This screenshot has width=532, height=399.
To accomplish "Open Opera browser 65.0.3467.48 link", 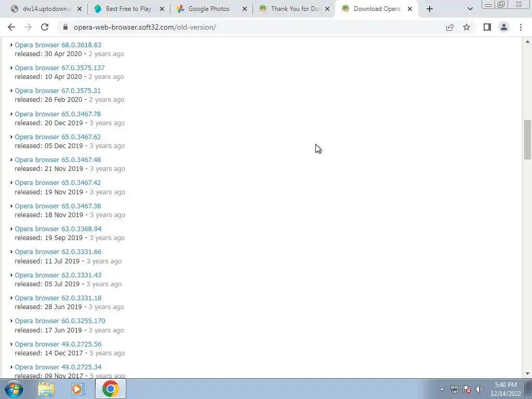I will 58,159.
